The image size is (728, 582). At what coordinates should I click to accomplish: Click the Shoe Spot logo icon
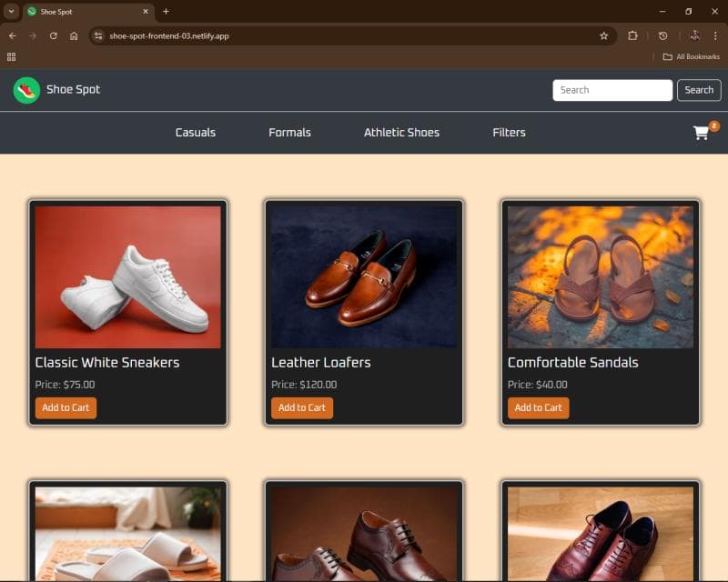(x=26, y=90)
